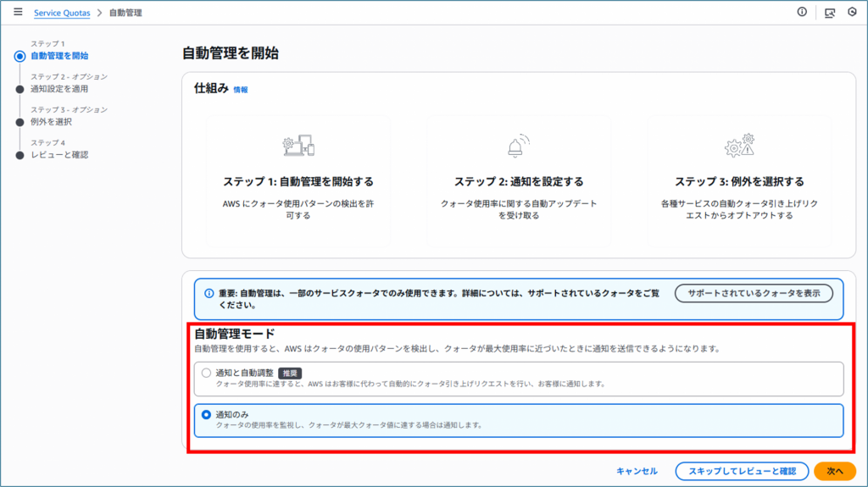
Task: Click the hexagon settings icon at top right
Action: 852,13
